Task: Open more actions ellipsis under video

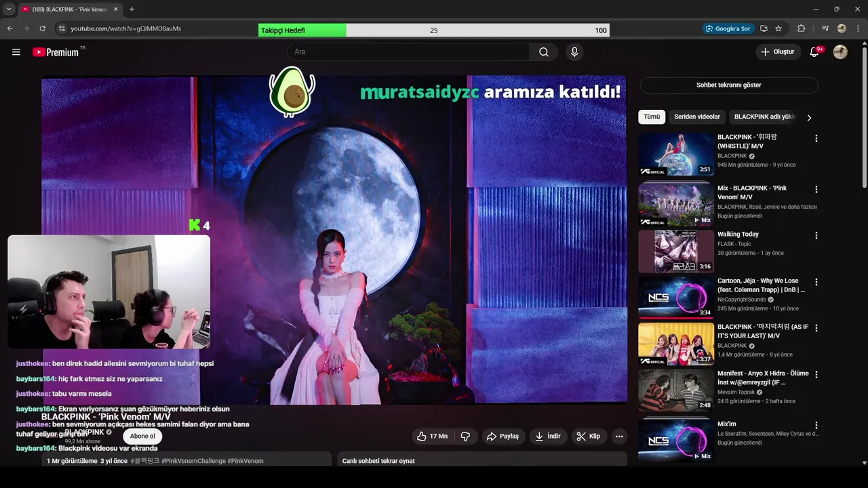Action: click(619, 436)
